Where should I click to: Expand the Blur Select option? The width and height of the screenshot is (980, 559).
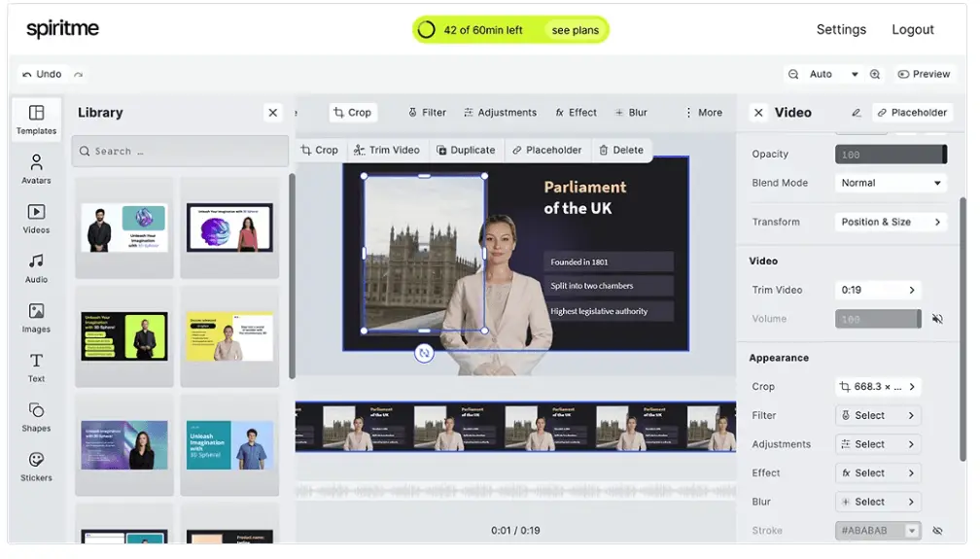coord(878,502)
